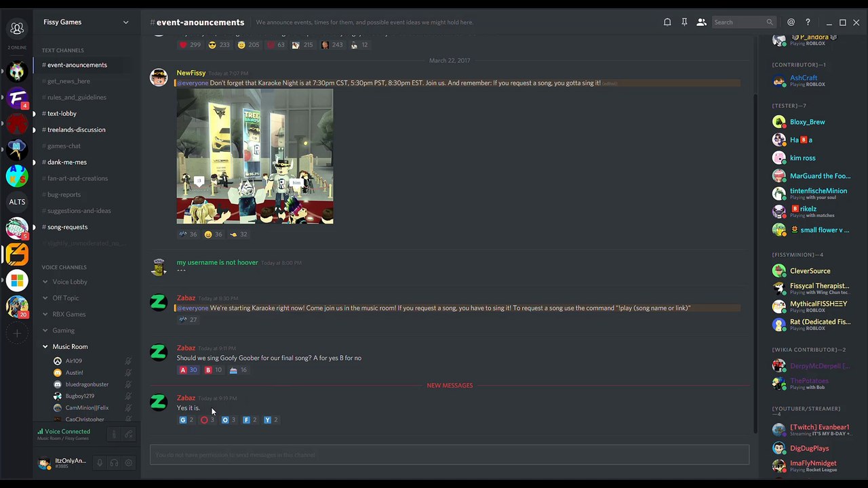Click the NewFissy username link

click(x=191, y=73)
